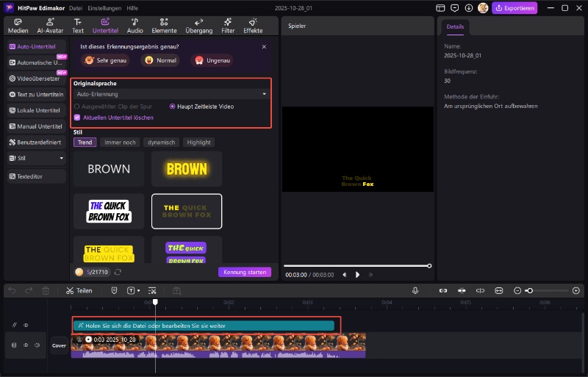Screen dimensions: 588x377
Task: Select the 'dynamisch' style tab
Action: pyautogui.click(x=161, y=142)
